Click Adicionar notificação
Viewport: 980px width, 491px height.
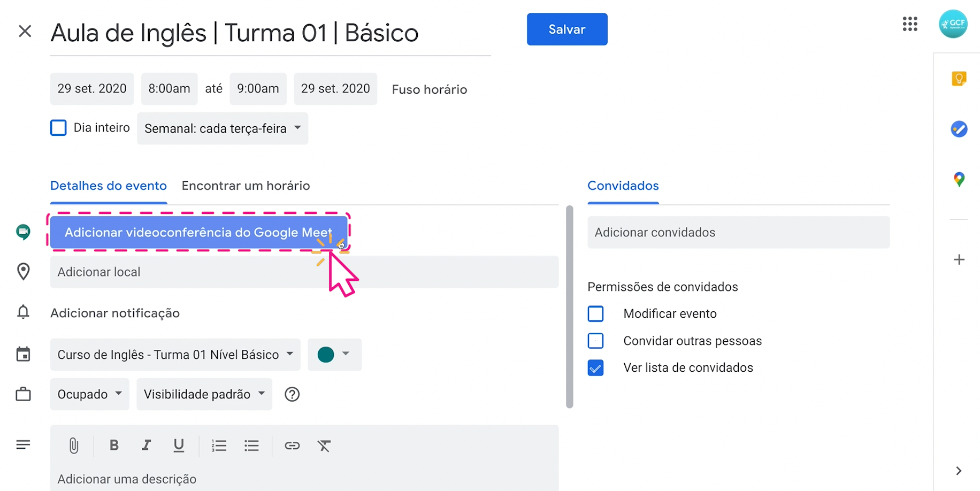(x=115, y=313)
